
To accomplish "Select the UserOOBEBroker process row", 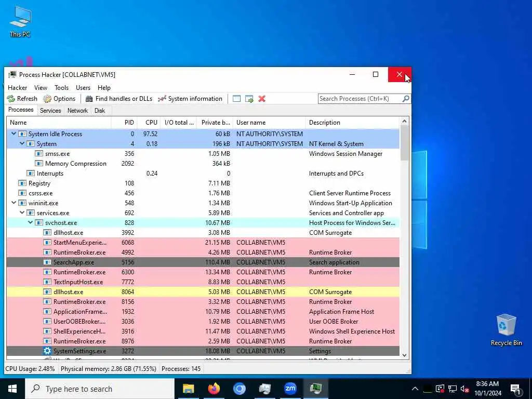I will 203,321.
